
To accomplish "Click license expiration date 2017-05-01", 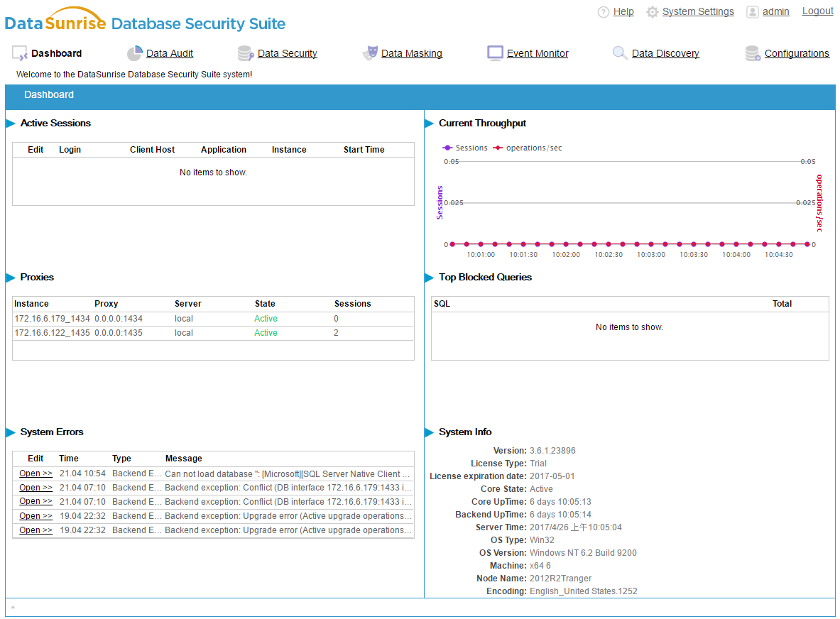I will pyautogui.click(x=552, y=476).
